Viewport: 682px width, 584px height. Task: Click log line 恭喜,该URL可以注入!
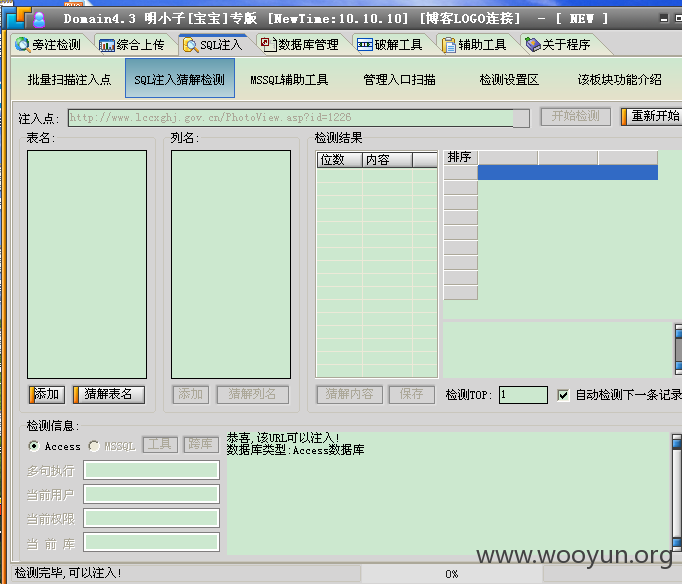point(283,438)
